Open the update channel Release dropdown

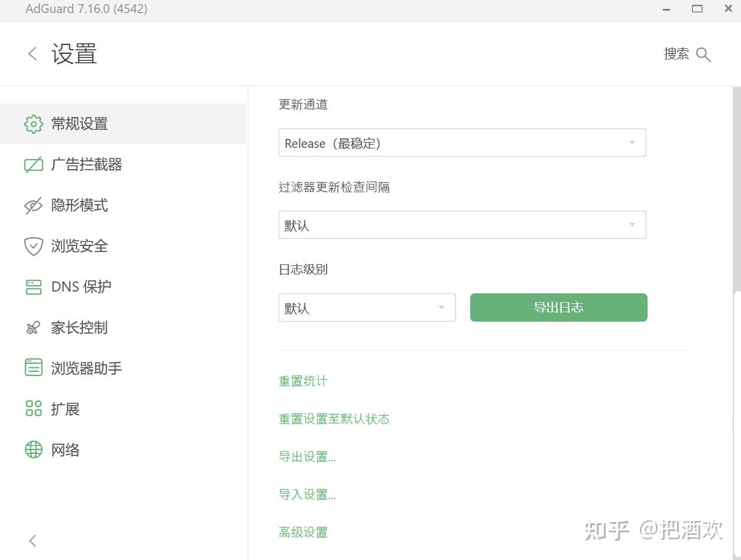click(462, 143)
